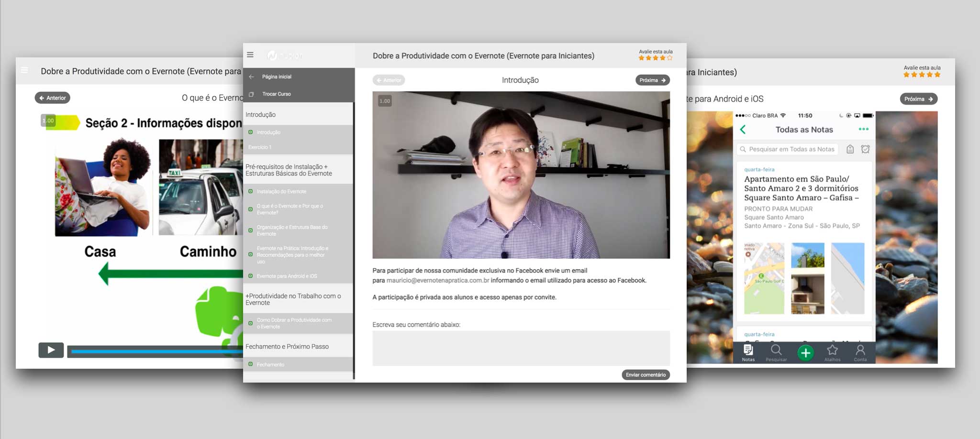This screenshot has height=439, width=980.
Task: Click the back arrow next to Página inicial
Action: 251,77
